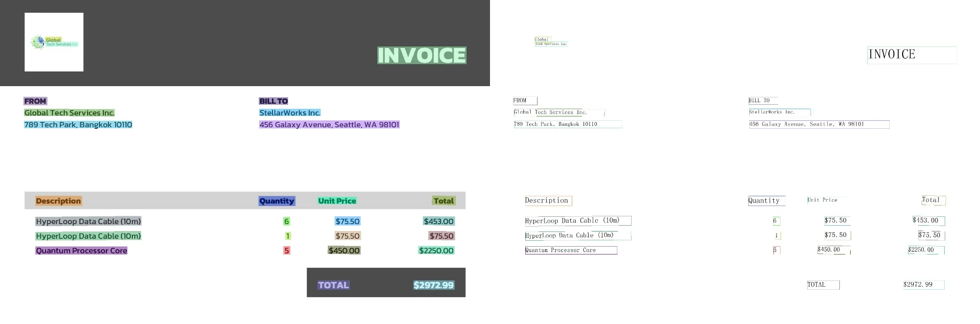The width and height of the screenshot is (980, 324).
Task: Click highlighted quantity 1 in colored invoice
Action: pos(288,236)
